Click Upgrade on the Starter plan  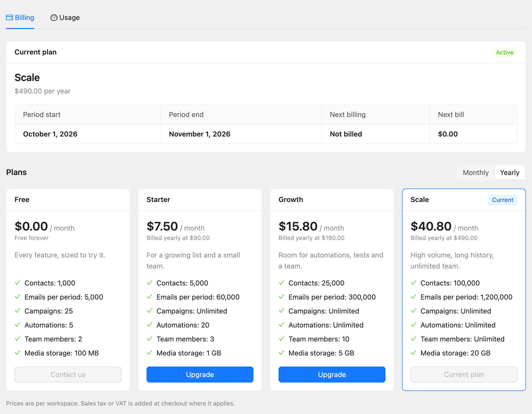pos(200,374)
